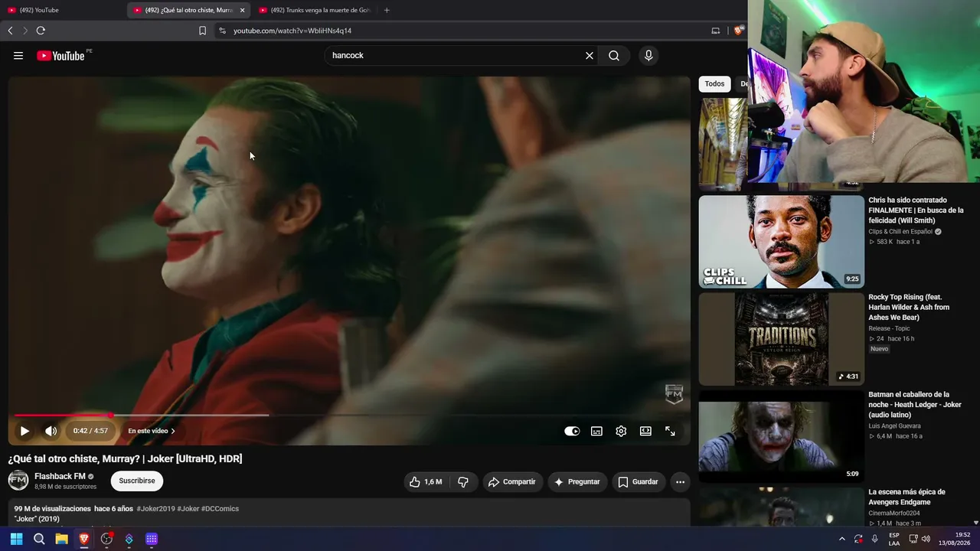Enter fullscreen mode
Screen dimensions: 980x551
(670, 431)
